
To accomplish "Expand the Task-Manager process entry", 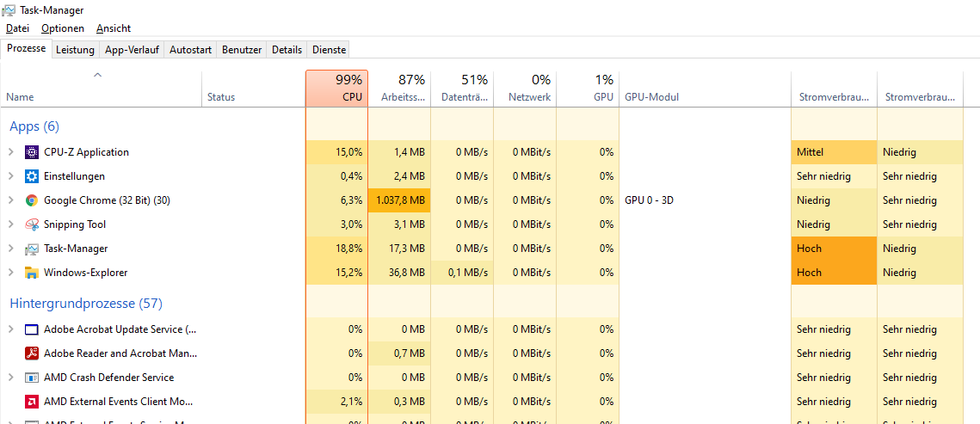I will tap(10, 249).
